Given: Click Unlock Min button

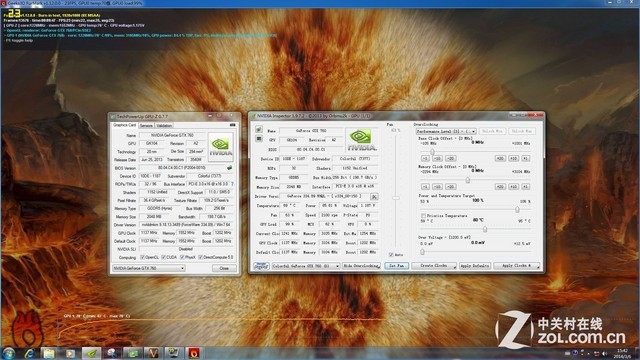Looking at the screenshot, I should point(492,131).
